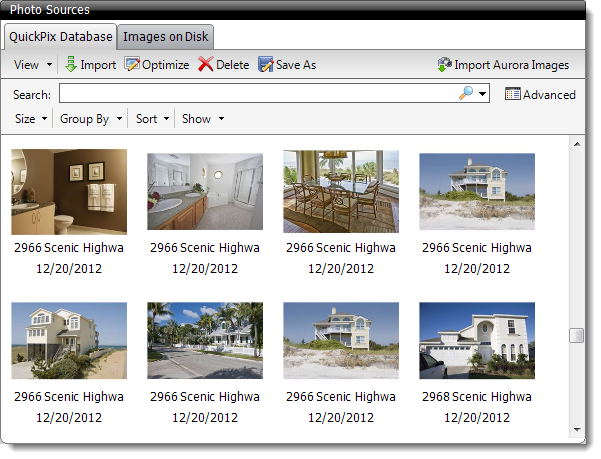Open the Show filter dropdown
This screenshot has height=459, width=601.
click(x=202, y=119)
